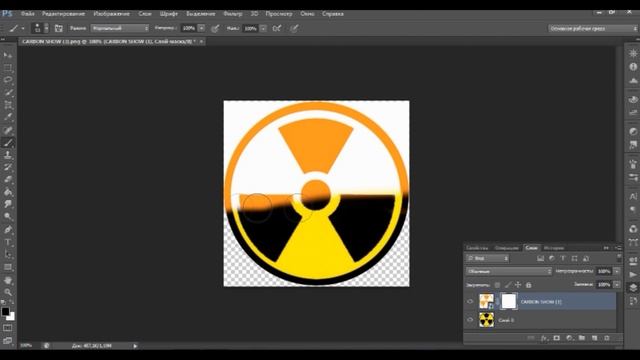Open the brush flow slider arrow
Viewport: 640px width, 360px height.
[x=263, y=28]
